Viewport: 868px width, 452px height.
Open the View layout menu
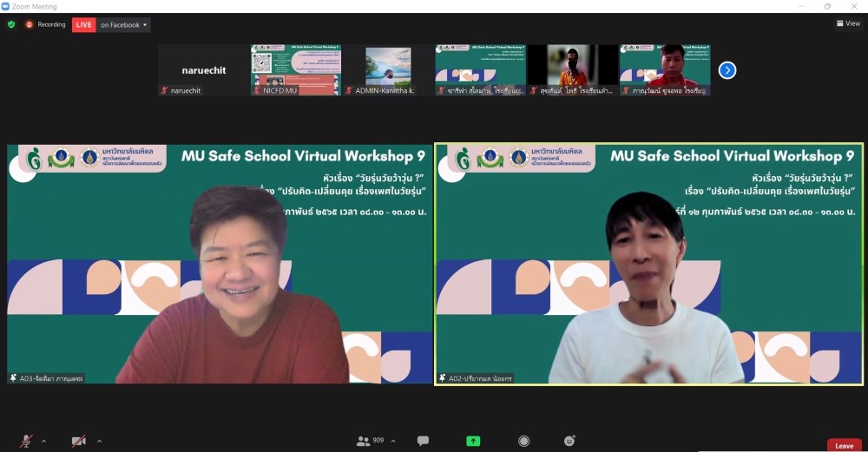(x=848, y=23)
